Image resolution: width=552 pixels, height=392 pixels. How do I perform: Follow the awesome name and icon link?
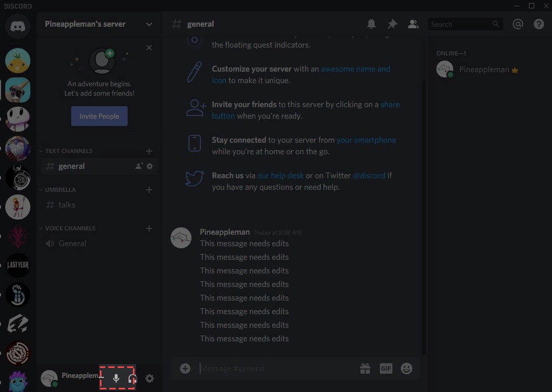pos(355,69)
